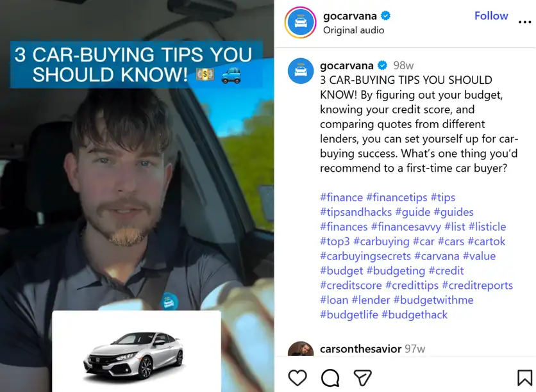Like the post with the heart icon

tap(297, 378)
